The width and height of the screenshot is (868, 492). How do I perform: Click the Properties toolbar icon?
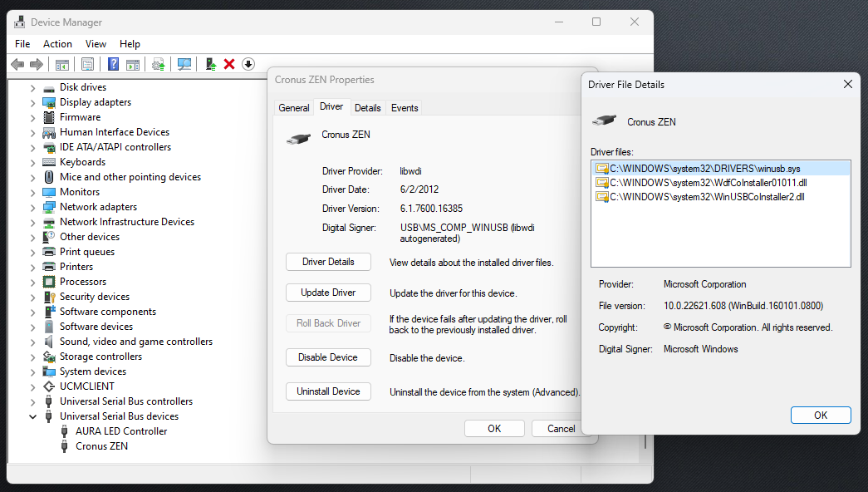(87, 64)
